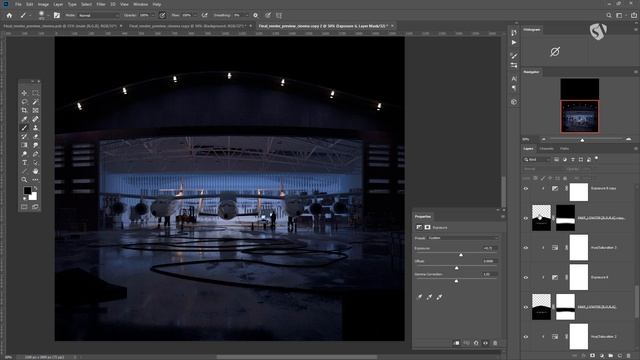Click the Offset slider handle
This screenshot has width=640, height=360.
click(x=456, y=268)
